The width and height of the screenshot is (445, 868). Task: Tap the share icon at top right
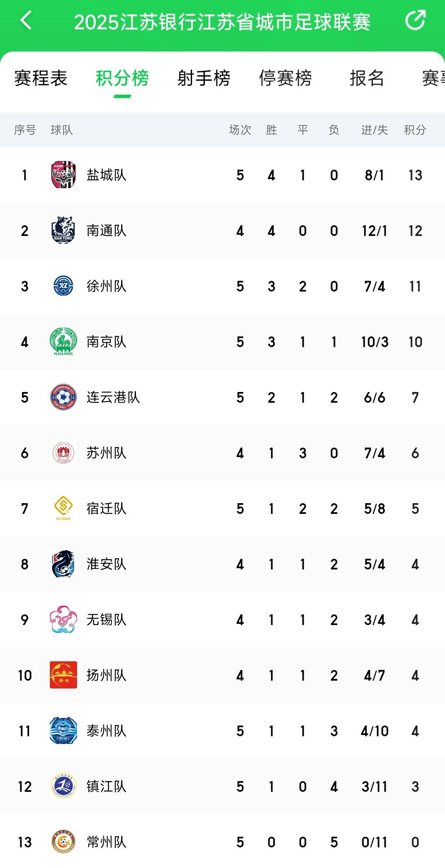[x=415, y=20]
